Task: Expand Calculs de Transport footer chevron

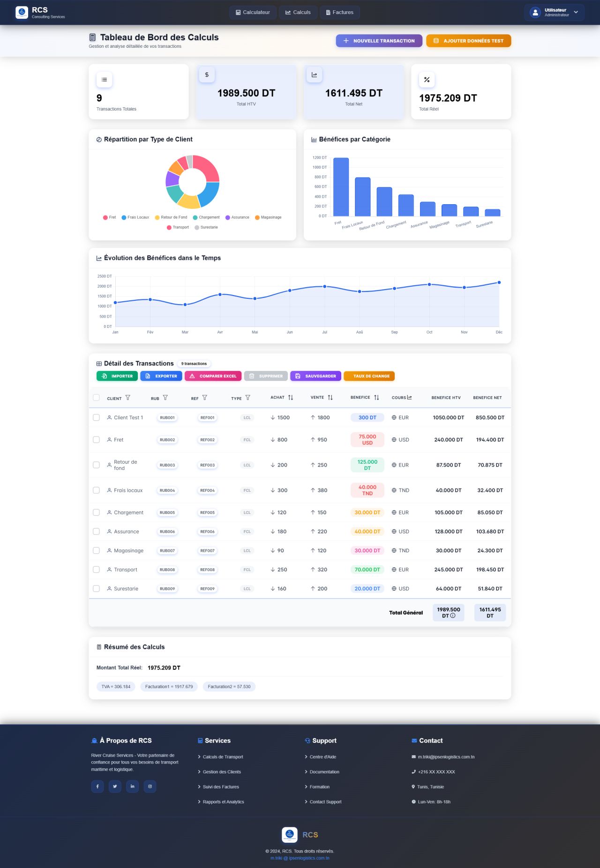Action: tap(199, 757)
